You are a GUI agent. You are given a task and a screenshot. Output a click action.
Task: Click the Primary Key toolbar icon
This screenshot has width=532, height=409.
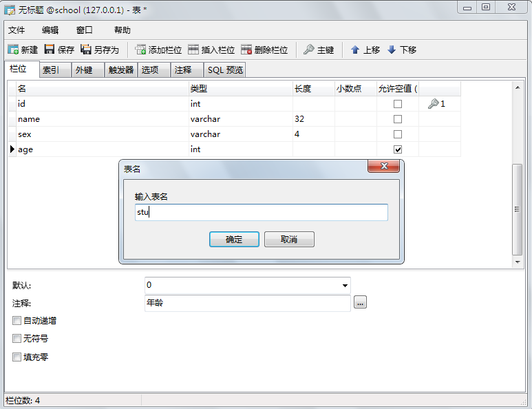(x=309, y=50)
